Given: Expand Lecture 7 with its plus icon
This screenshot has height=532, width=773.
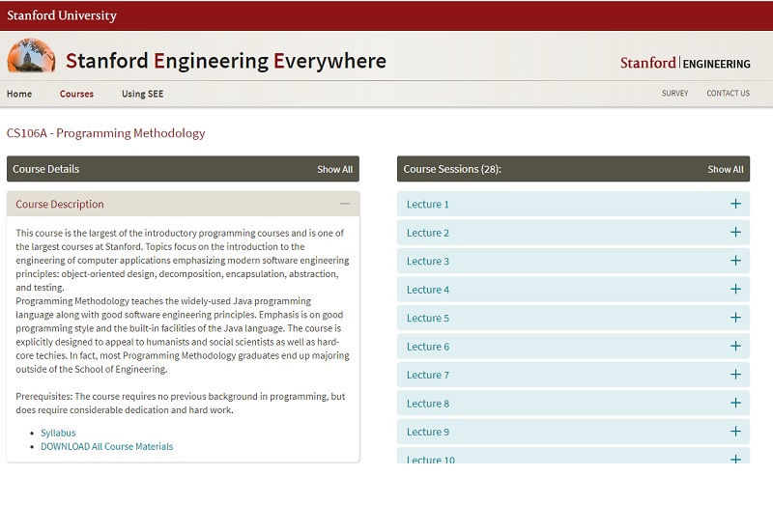Looking at the screenshot, I should click(735, 375).
